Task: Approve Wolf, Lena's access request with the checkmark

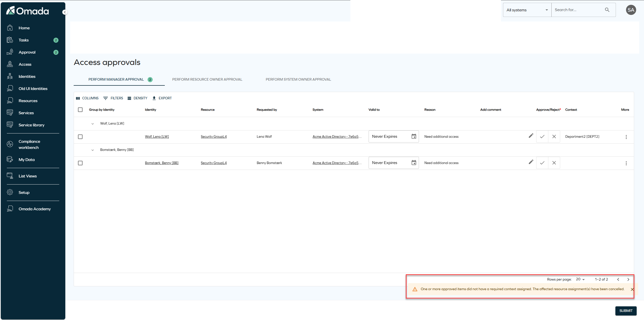Action: click(x=542, y=136)
